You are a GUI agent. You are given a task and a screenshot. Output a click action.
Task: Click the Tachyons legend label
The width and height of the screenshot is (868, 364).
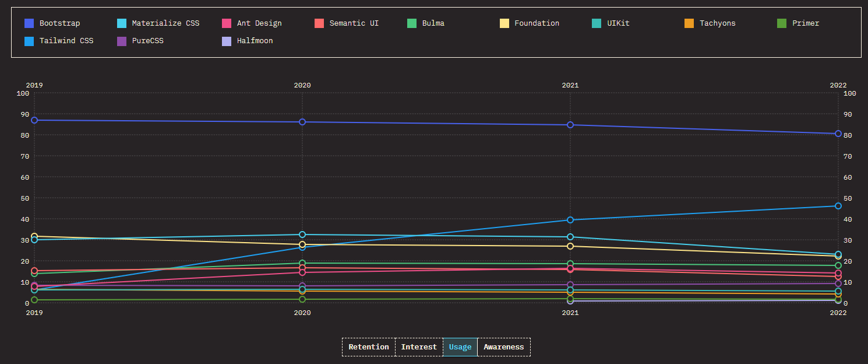coord(717,23)
